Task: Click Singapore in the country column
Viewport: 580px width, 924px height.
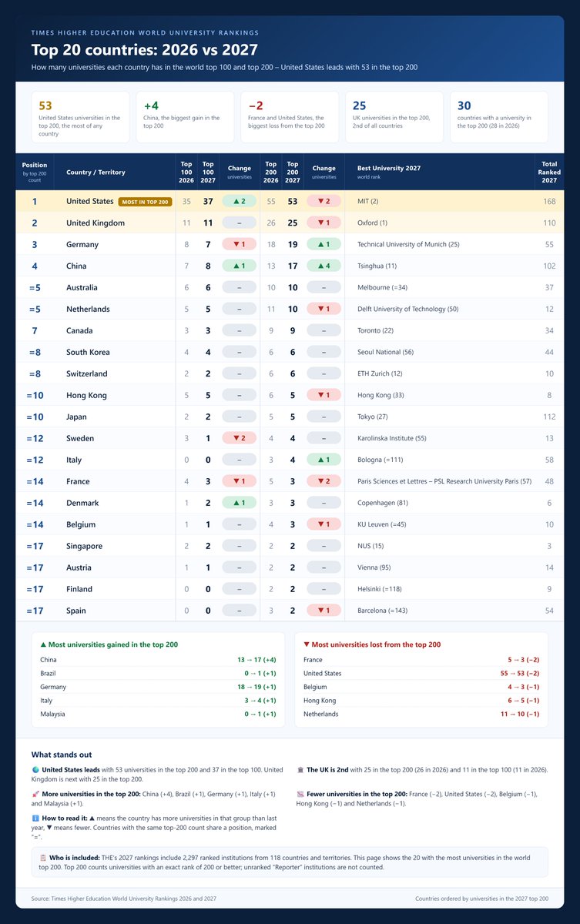Action: click(x=85, y=546)
